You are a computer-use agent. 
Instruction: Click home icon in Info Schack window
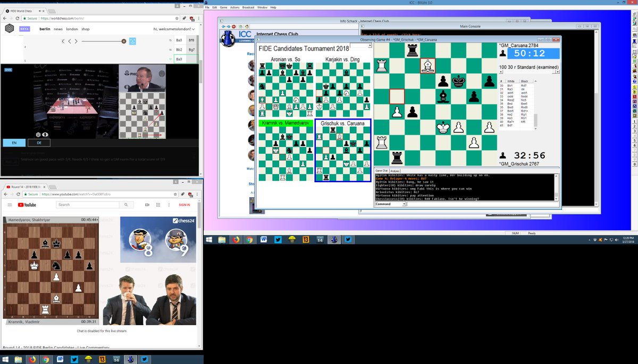tap(247, 26)
